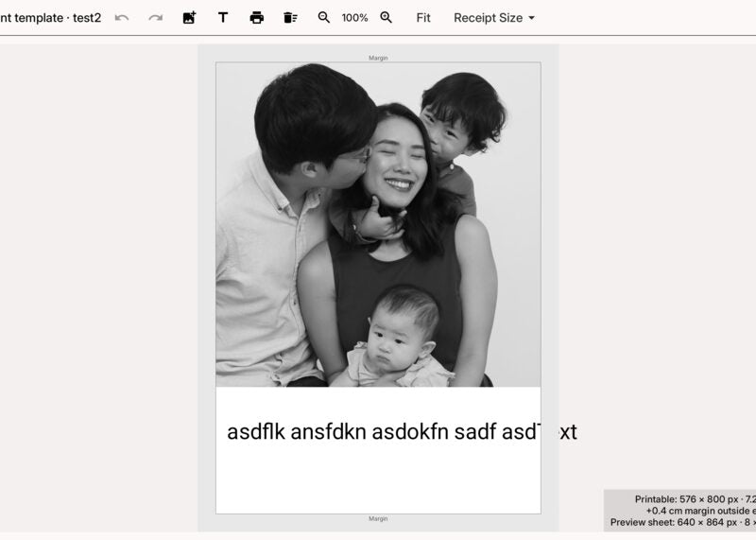The height and width of the screenshot is (540, 756).
Task: Open the Receipt Size dropdown
Action: click(493, 18)
